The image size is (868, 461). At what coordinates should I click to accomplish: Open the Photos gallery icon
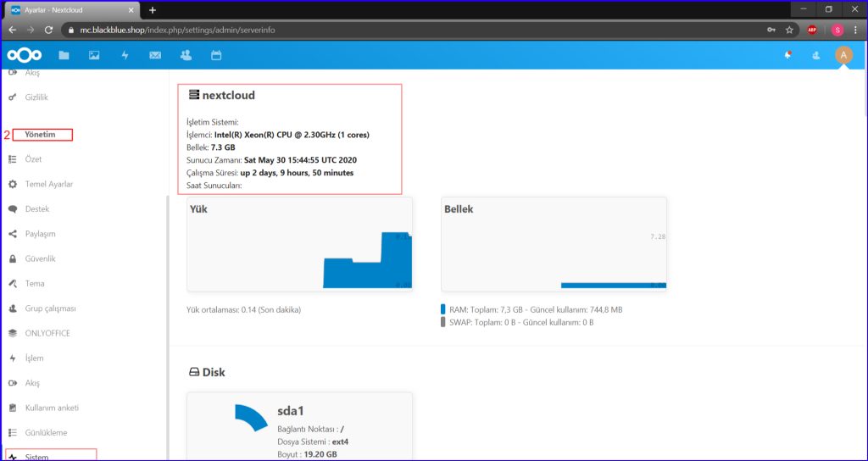pos(95,55)
